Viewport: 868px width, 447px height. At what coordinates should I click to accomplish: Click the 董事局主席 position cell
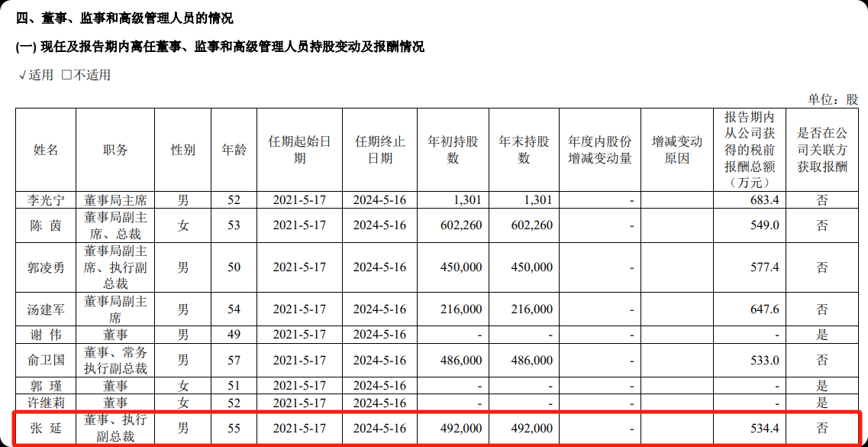click(115, 200)
